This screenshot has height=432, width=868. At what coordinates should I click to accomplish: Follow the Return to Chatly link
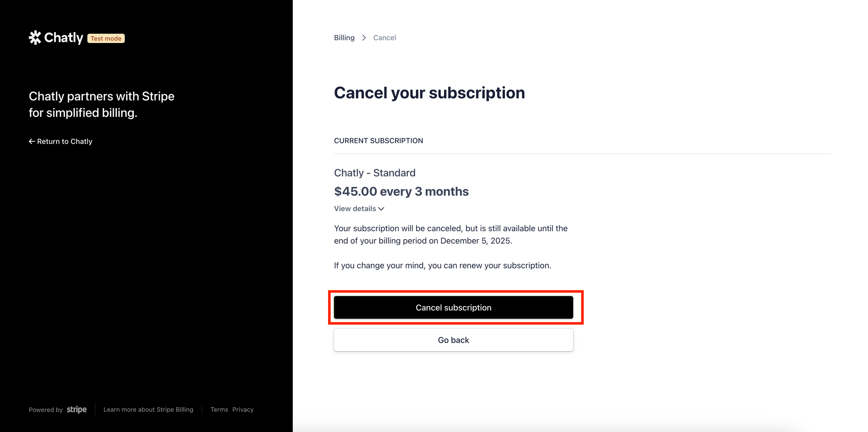click(x=64, y=142)
